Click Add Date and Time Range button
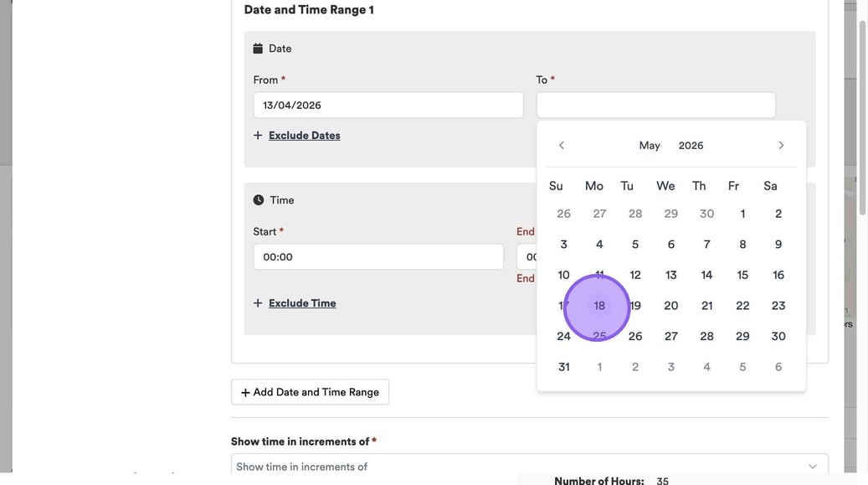 (x=310, y=392)
